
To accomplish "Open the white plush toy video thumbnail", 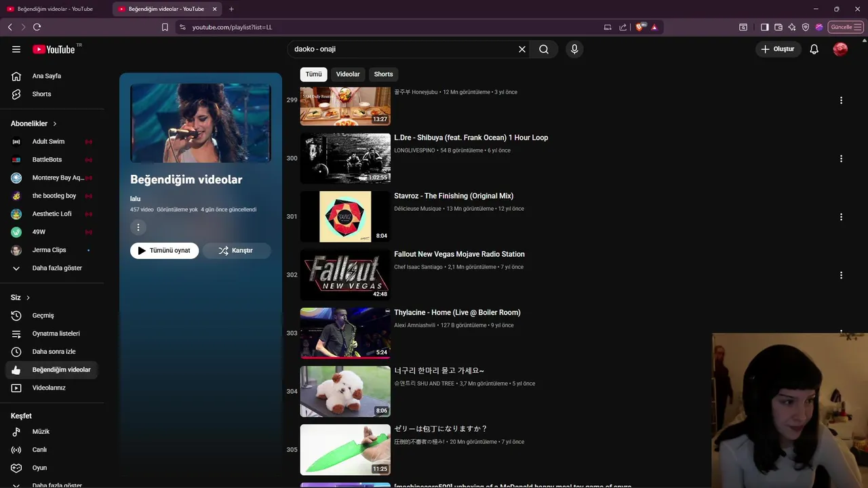I will [x=345, y=391].
